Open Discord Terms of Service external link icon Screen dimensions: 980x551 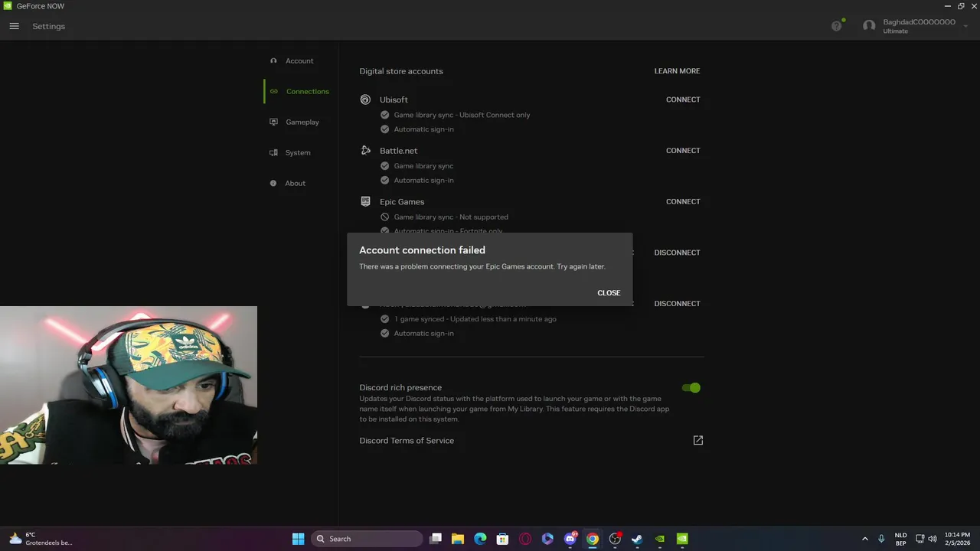(697, 440)
